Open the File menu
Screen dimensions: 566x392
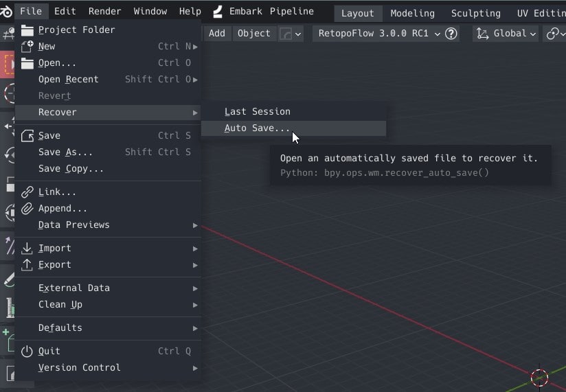click(x=31, y=11)
